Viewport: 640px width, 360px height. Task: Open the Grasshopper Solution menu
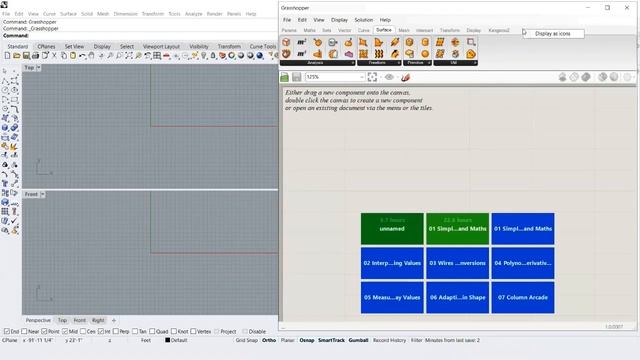[x=364, y=20]
